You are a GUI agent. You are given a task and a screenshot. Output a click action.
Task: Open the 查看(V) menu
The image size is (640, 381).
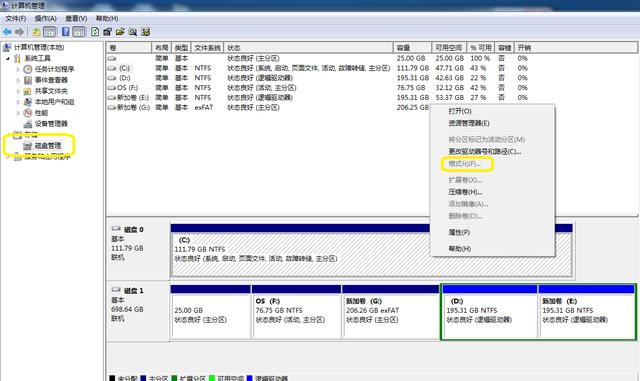(76, 18)
